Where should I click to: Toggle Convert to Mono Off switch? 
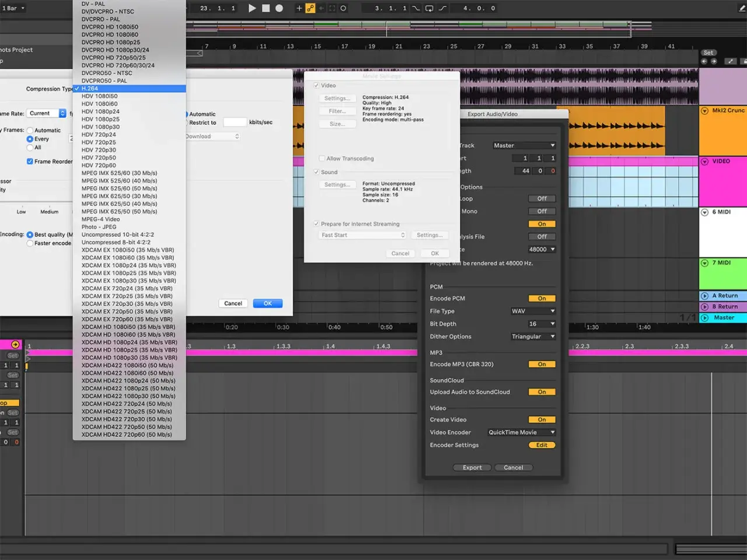point(542,211)
